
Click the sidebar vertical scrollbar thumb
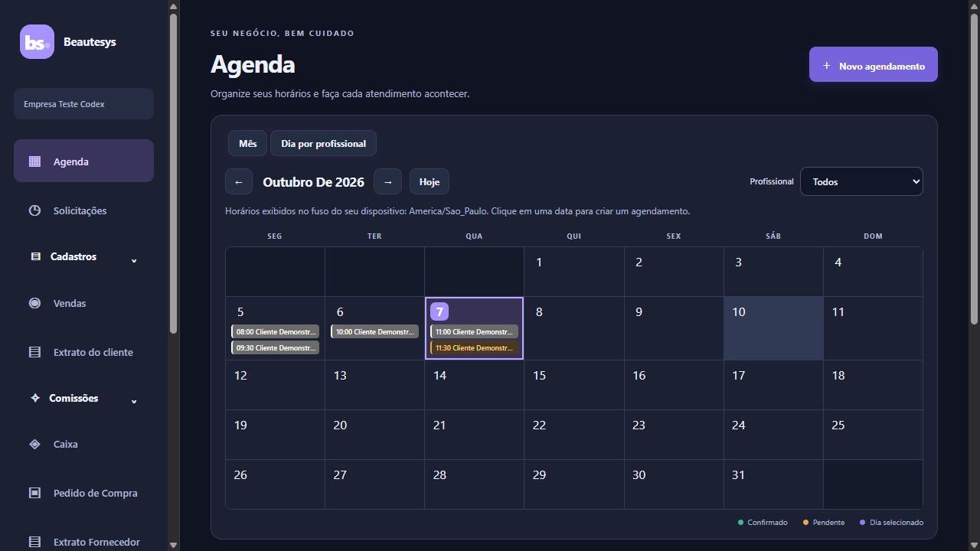click(x=173, y=172)
